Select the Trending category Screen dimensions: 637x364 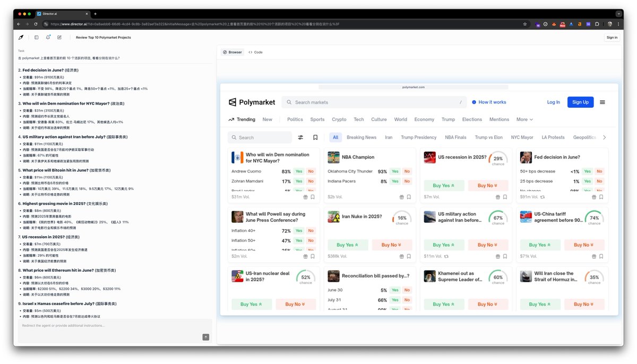point(242,119)
